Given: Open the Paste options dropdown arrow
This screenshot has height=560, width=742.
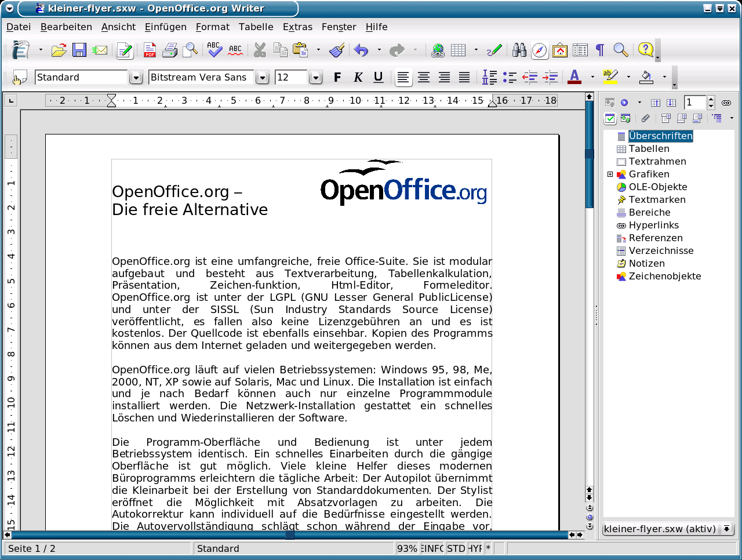Looking at the screenshot, I should [x=318, y=50].
